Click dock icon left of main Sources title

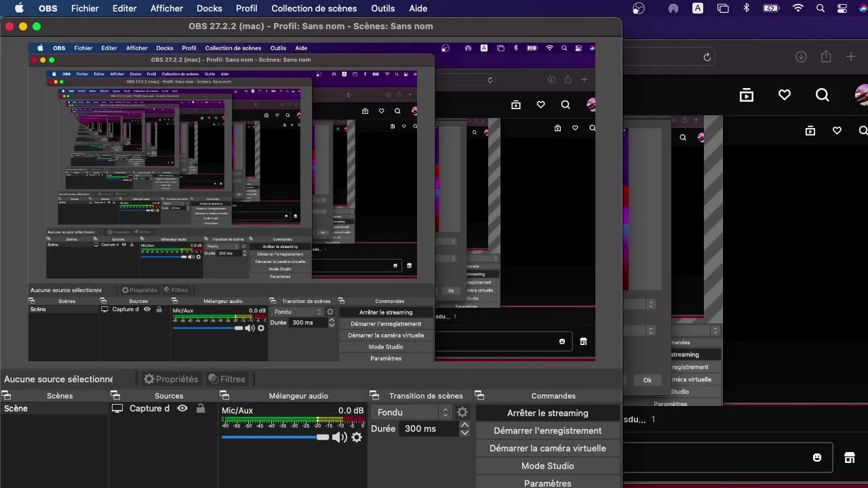coord(115,395)
